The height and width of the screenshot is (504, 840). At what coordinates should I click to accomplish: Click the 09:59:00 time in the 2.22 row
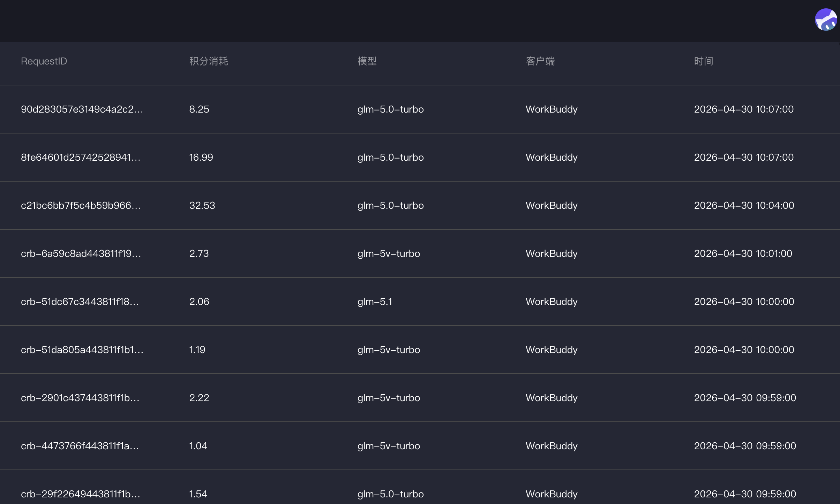pyautogui.click(x=745, y=398)
